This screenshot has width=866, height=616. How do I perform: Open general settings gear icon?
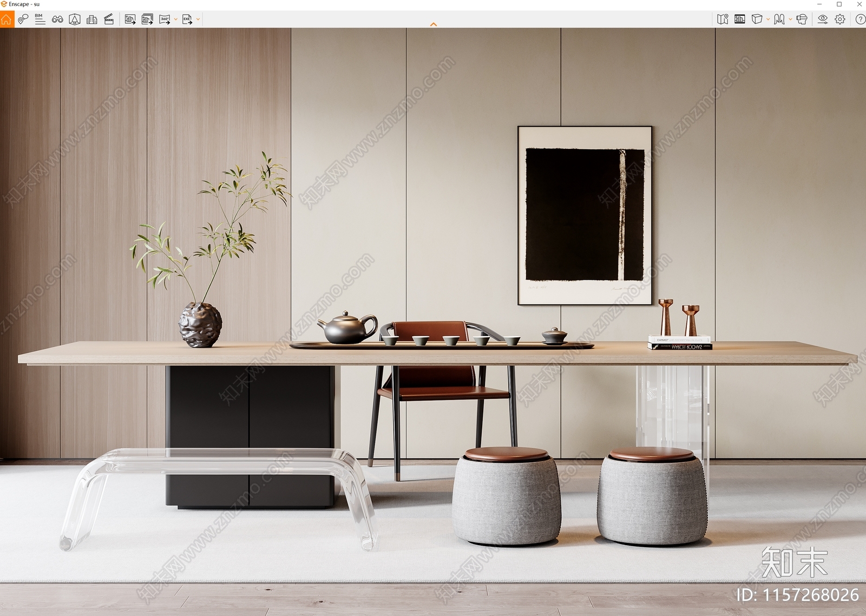click(840, 19)
